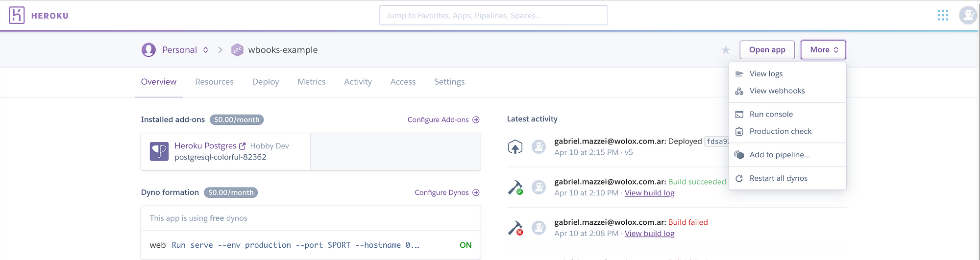Image resolution: width=980 pixels, height=260 pixels.
Task: Click the external link icon next to Heroku Postgres
Action: [x=242, y=146]
